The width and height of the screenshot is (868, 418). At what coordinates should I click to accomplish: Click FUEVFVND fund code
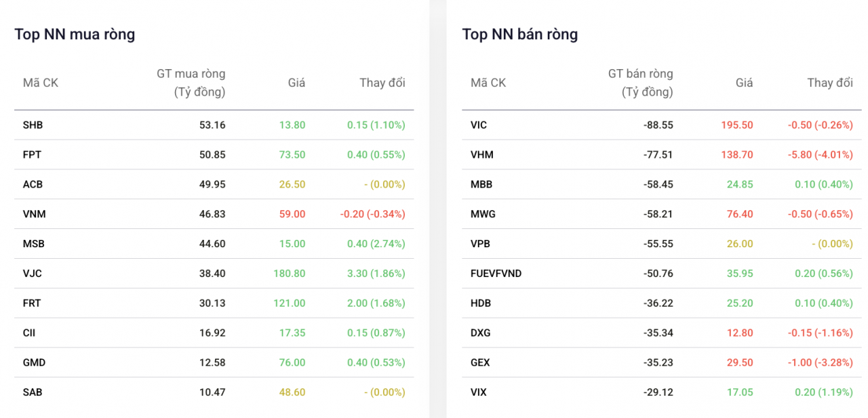496,274
